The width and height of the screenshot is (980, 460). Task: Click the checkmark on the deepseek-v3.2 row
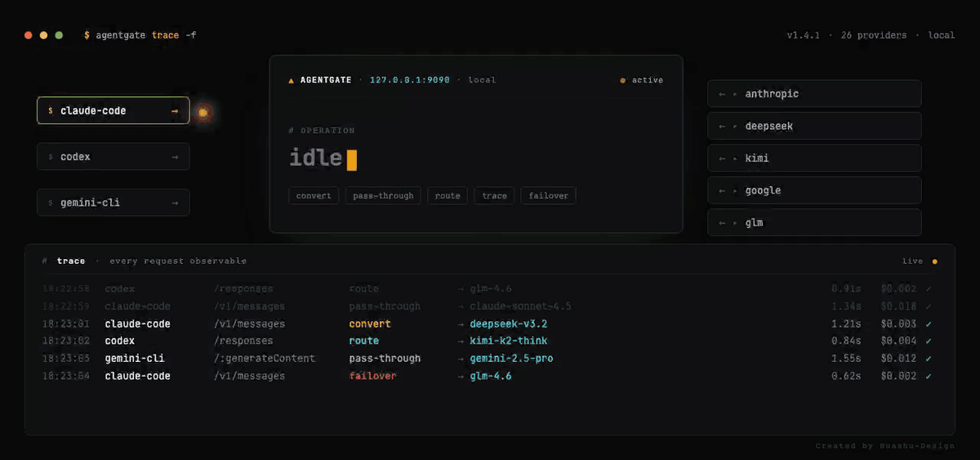click(x=929, y=324)
